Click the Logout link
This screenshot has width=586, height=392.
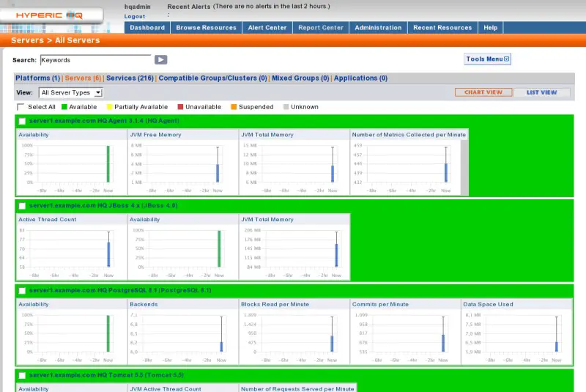coord(135,16)
